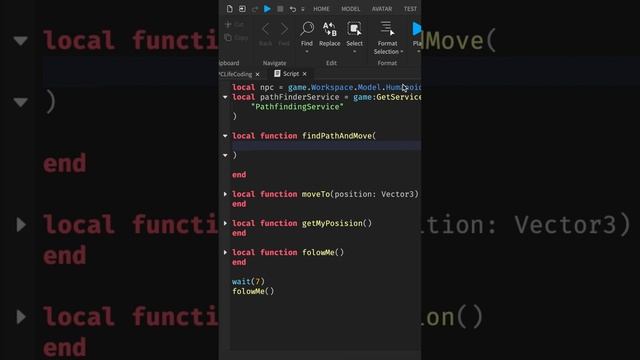Click the getMyPosision function name
The height and width of the screenshot is (360, 640).
332,223
